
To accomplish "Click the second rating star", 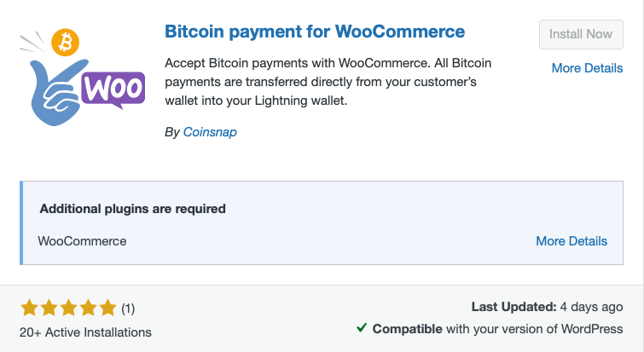I will point(49,308).
